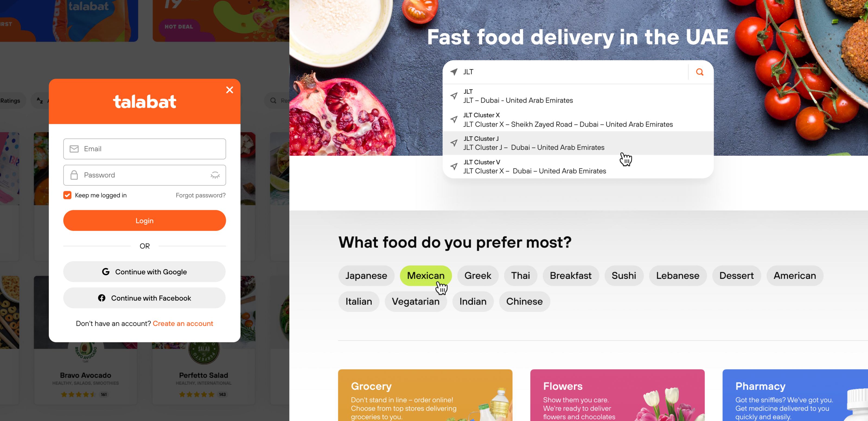The width and height of the screenshot is (868, 421).
Task: Choose JLT Cluster J suggestion
Action: pyautogui.click(x=578, y=143)
